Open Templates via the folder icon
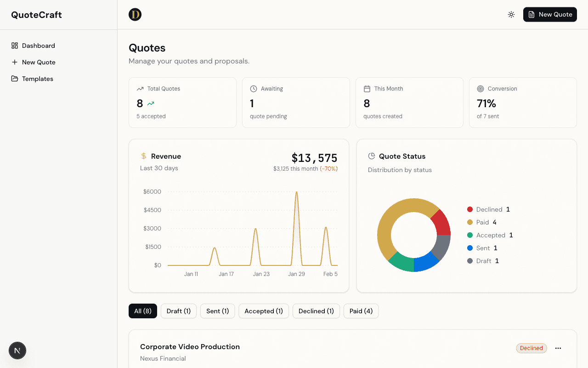588x368 pixels. 15,78
